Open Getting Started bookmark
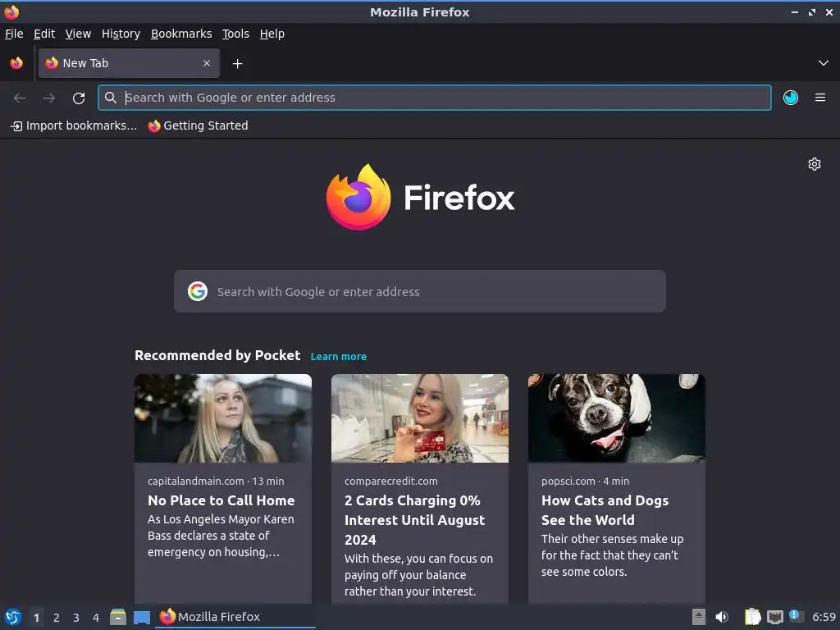This screenshot has height=630, width=840. tap(199, 126)
